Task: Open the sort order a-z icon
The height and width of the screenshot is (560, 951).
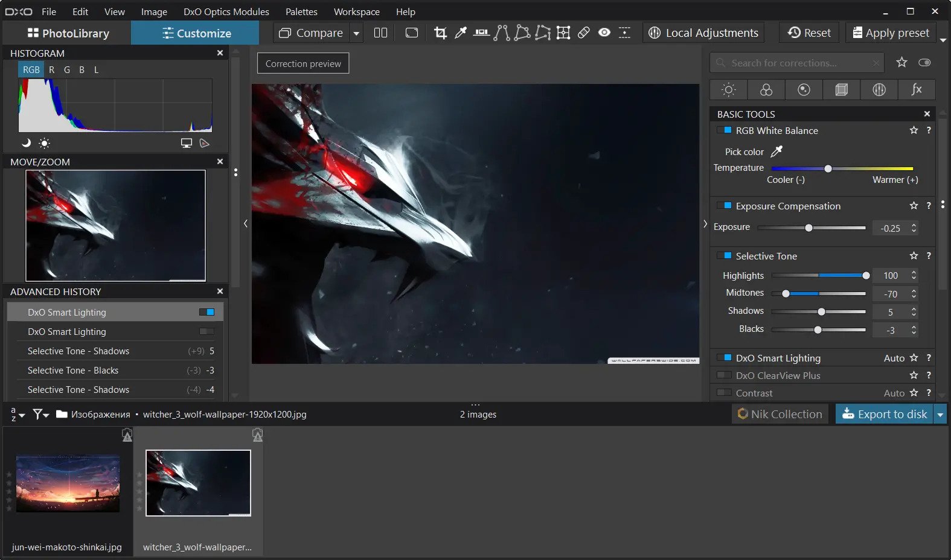Action: click(17, 414)
